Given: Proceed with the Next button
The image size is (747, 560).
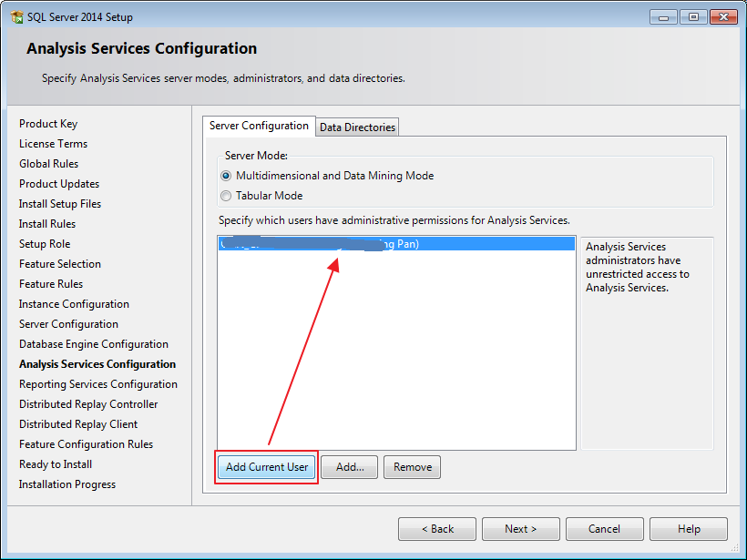Looking at the screenshot, I should [x=521, y=529].
